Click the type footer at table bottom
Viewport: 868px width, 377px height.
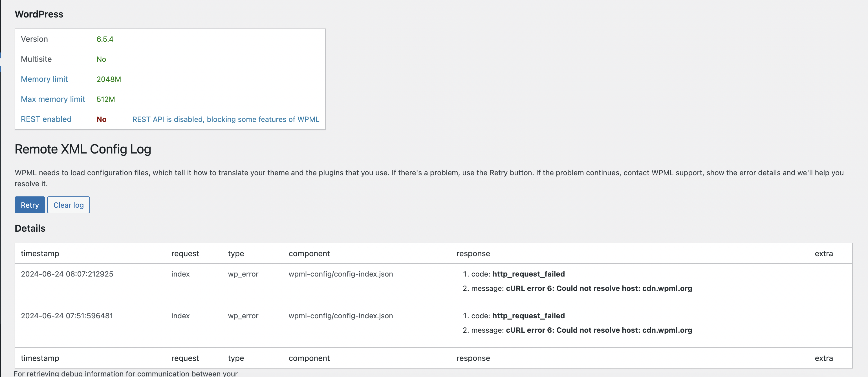point(236,358)
